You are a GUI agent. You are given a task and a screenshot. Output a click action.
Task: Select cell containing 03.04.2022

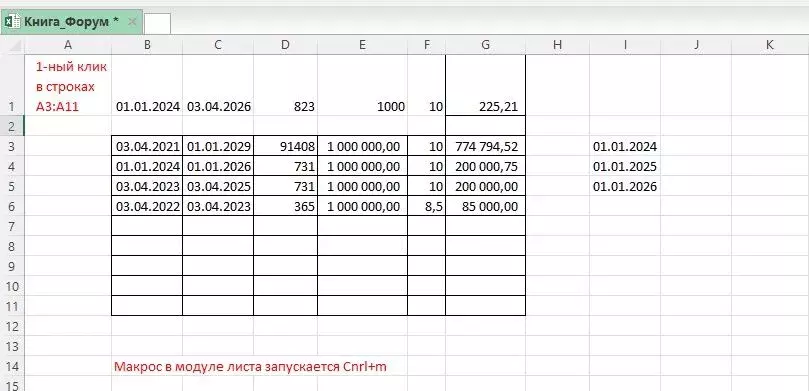[147, 206]
